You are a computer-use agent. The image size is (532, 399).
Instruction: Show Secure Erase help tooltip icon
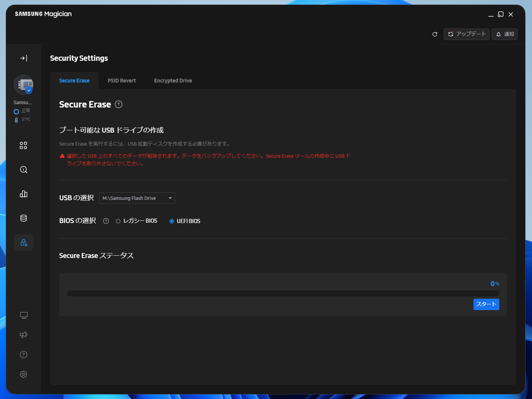point(119,104)
